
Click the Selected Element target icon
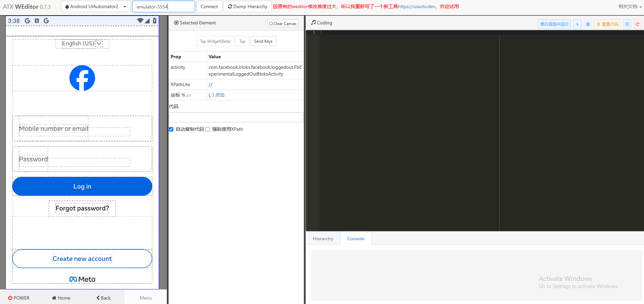176,23
